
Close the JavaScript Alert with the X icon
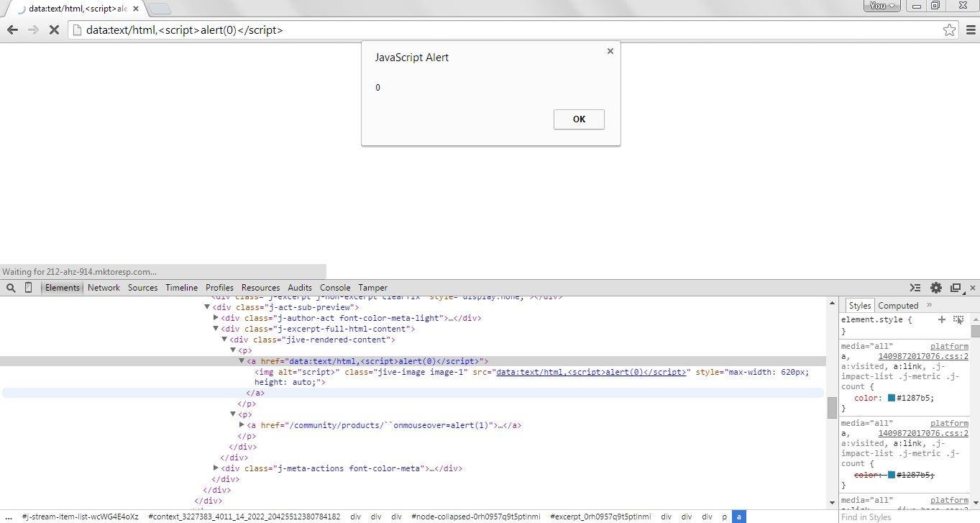[610, 51]
